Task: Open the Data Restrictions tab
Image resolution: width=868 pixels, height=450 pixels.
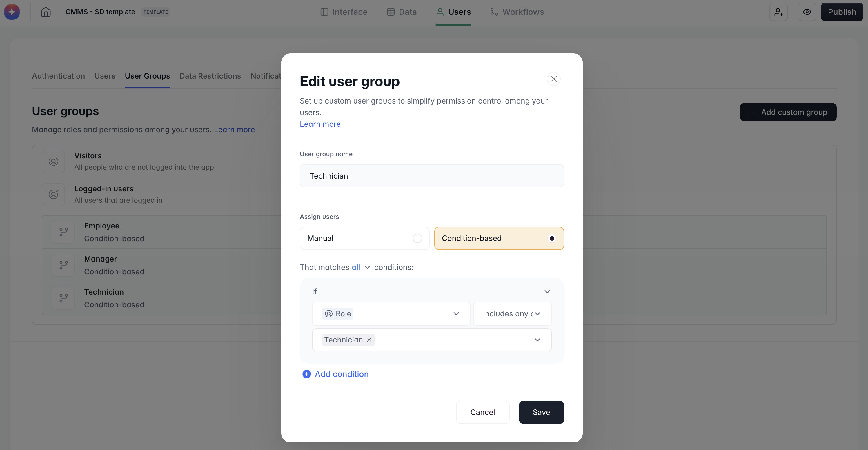Action: pyautogui.click(x=210, y=76)
